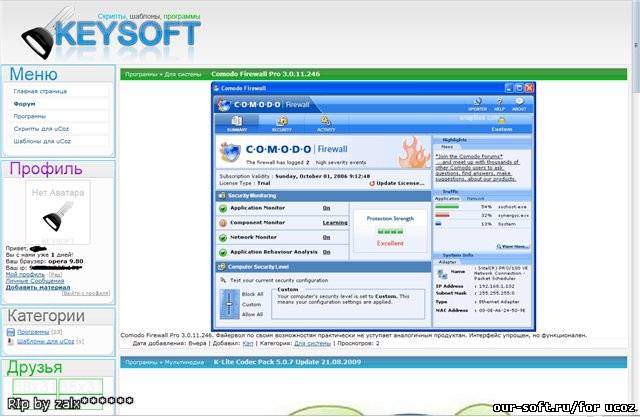Launch the Updater icon in Comodo header
The image size is (640, 417).
pos(477,101)
